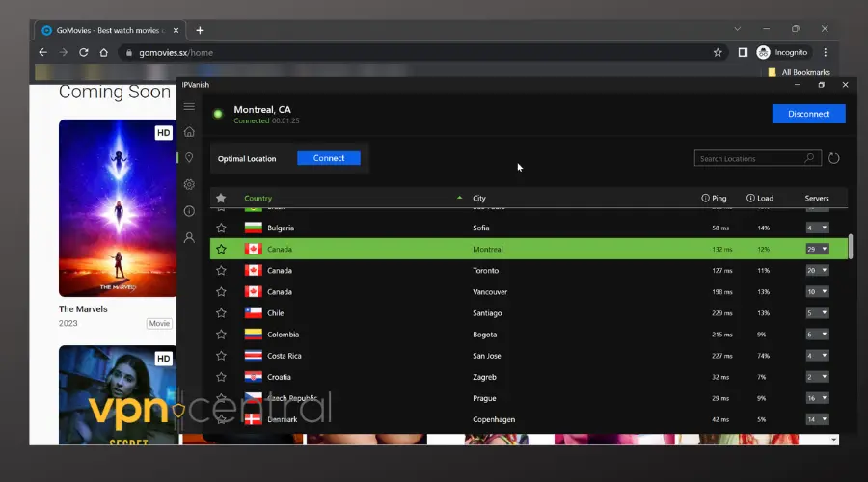868x482 pixels.
Task: Expand the Santiago servers dropdown
Action: [x=817, y=313]
